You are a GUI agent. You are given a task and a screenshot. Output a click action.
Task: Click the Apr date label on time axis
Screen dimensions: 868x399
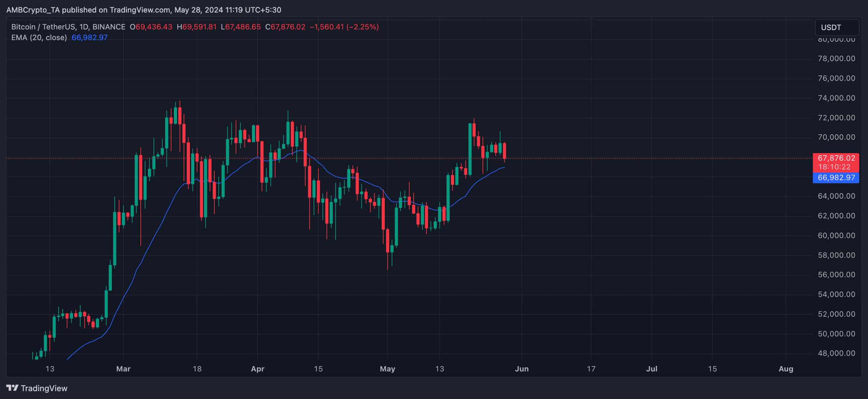coord(258,369)
